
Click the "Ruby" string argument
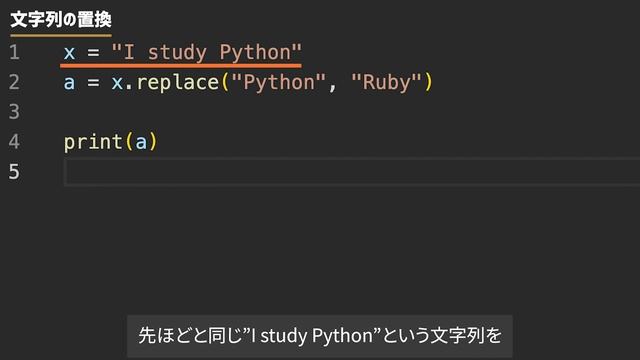(386, 82)
